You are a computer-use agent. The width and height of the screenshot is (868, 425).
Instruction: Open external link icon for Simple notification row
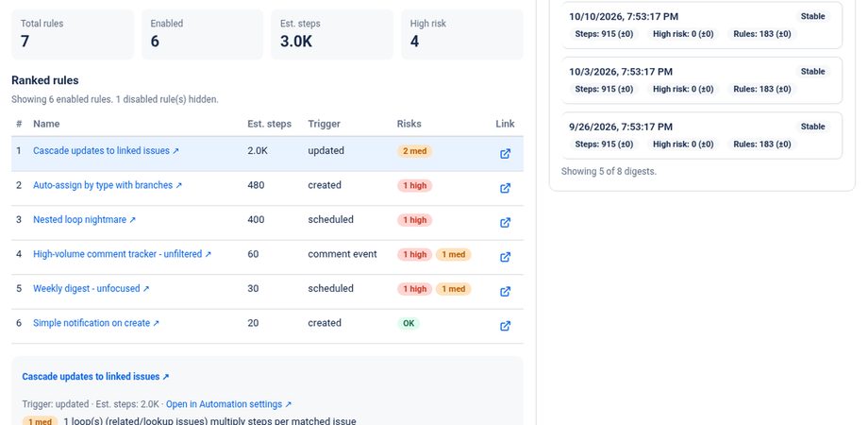(x=505, y=326)
